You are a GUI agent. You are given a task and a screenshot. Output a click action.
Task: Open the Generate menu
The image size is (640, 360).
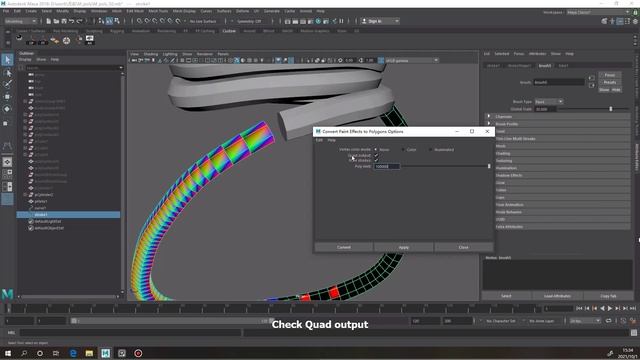[x=271, y=11]
